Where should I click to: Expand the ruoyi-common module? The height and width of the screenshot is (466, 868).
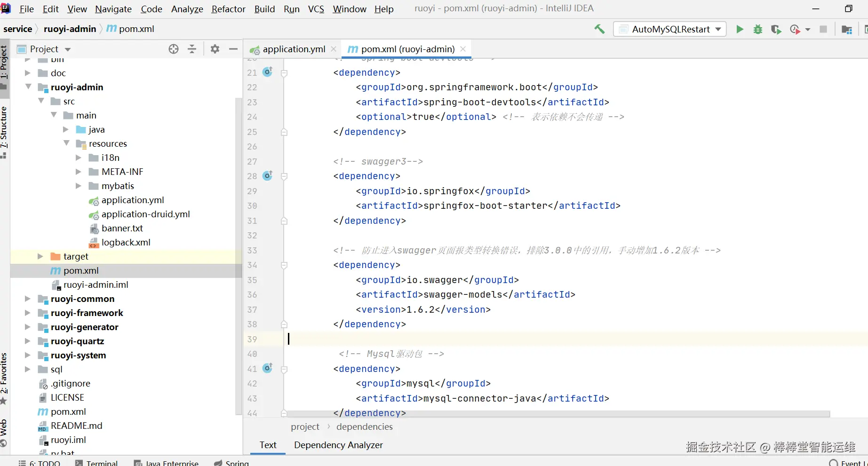[x=28, y=299]
